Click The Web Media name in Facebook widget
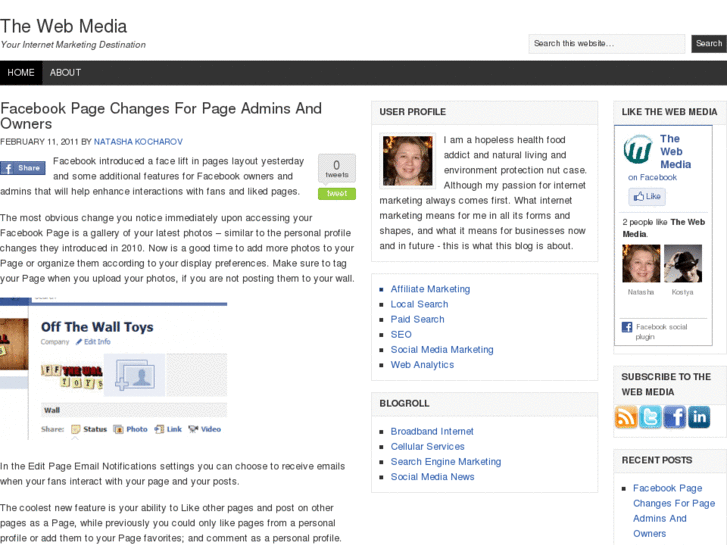 (676, 152)
